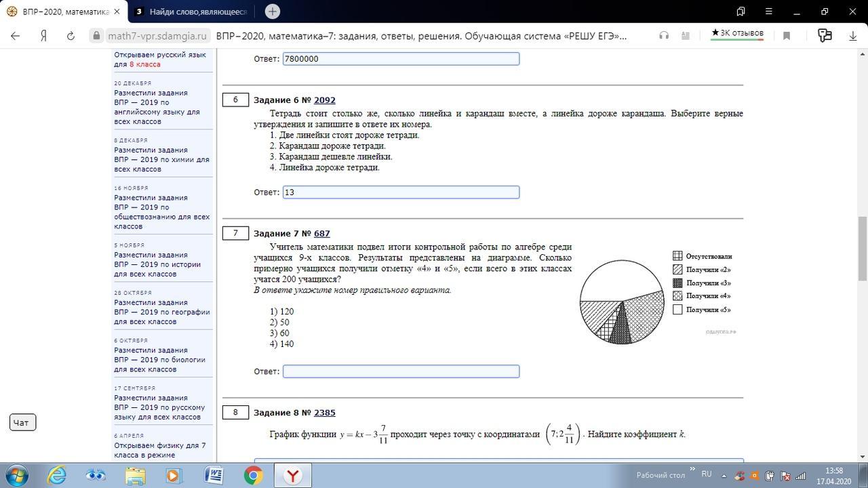Open the Action Center flag icon

(785, 476)
